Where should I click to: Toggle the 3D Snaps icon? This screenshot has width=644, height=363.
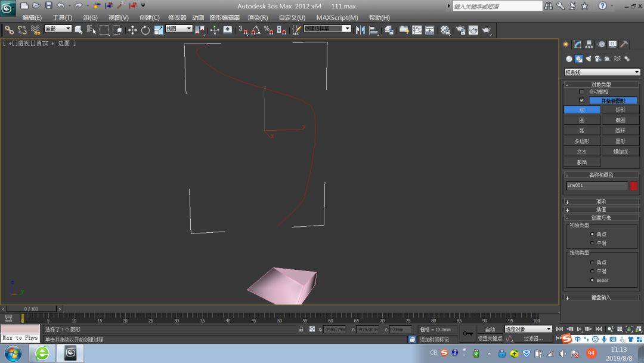tap(243, 30)
